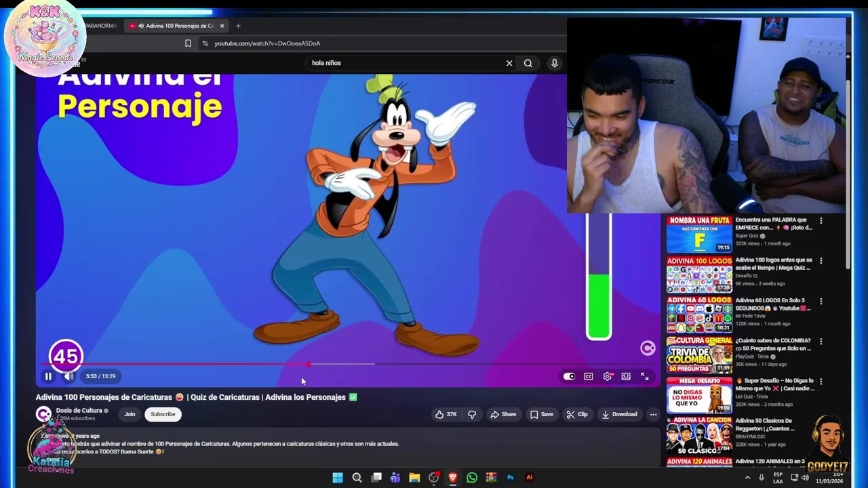Click the Brave browser taskbar icon
Viewport: 868px width, 488px height.
pyautogui.click(x=453, y=478)
